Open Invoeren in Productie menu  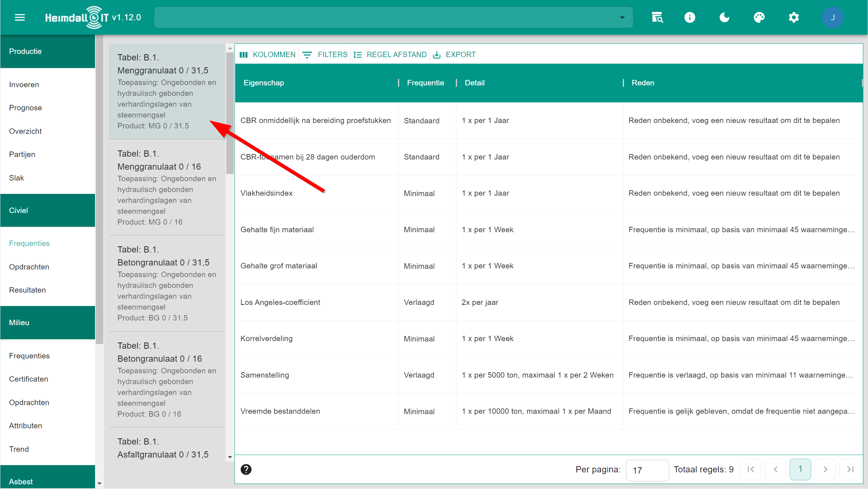click(x=48, y=85)
